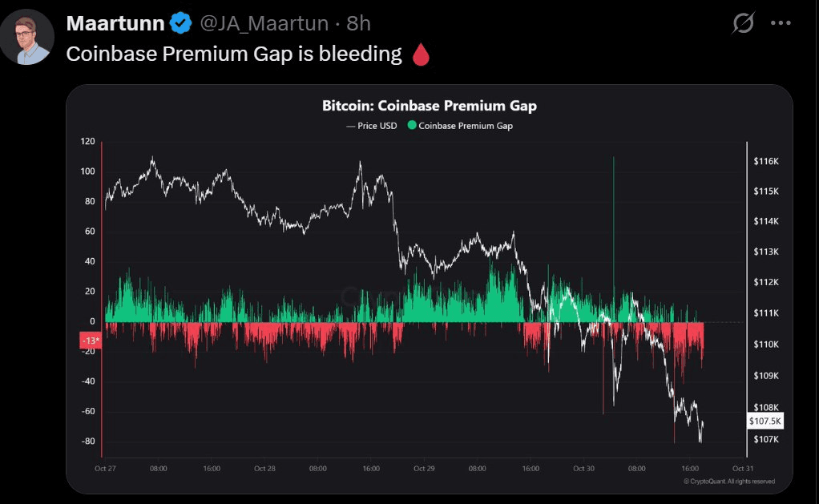Open the @JA_Maartun handle link
Screen dimensions: 819x504
coord(264,24)
